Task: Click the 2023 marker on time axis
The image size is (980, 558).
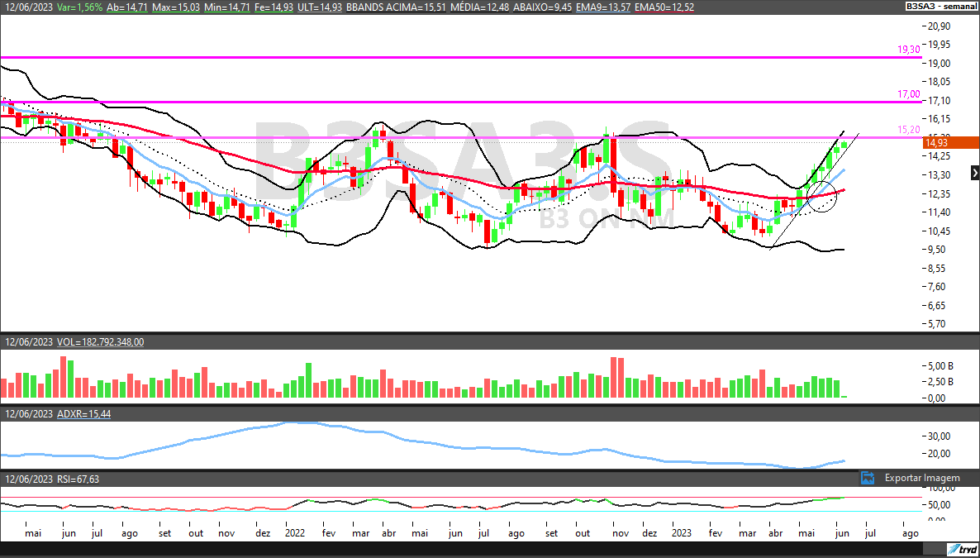Action: pos(681,534)
